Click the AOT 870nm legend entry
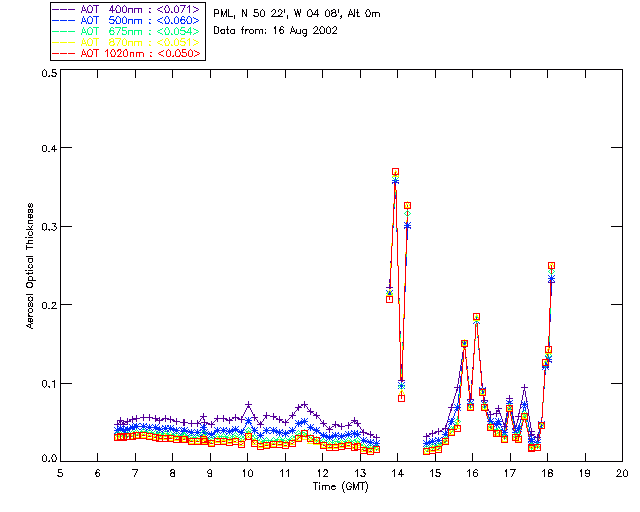The height and width of the screenshot is (512, 640). pyautogui.click(x=127, y=42)
